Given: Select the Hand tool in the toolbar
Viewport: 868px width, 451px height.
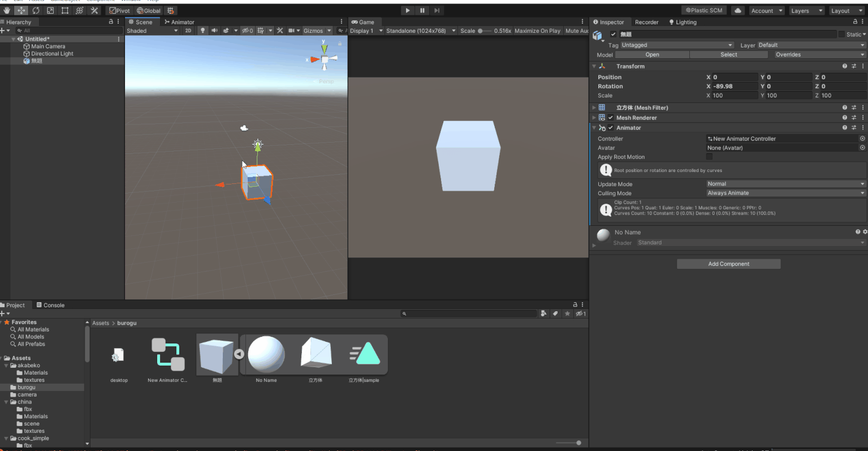Looking at the screenshot, I should point(6,10).
